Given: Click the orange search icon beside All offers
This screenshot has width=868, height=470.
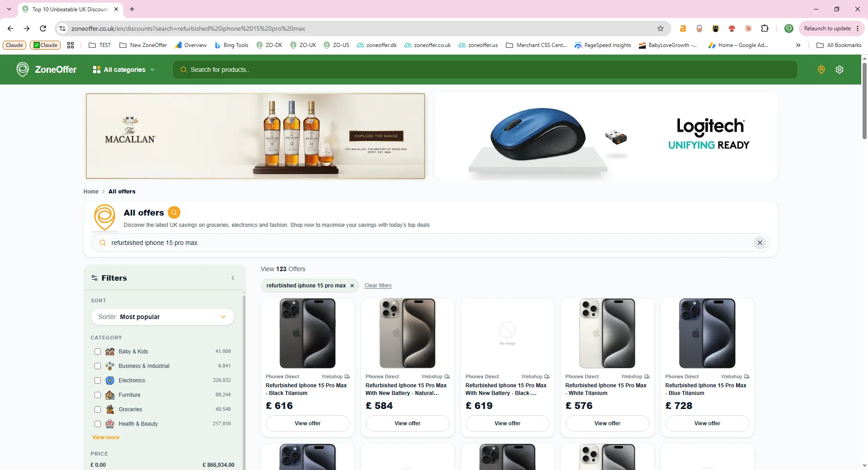Looking at the screenshot, I should click(174, 212).
